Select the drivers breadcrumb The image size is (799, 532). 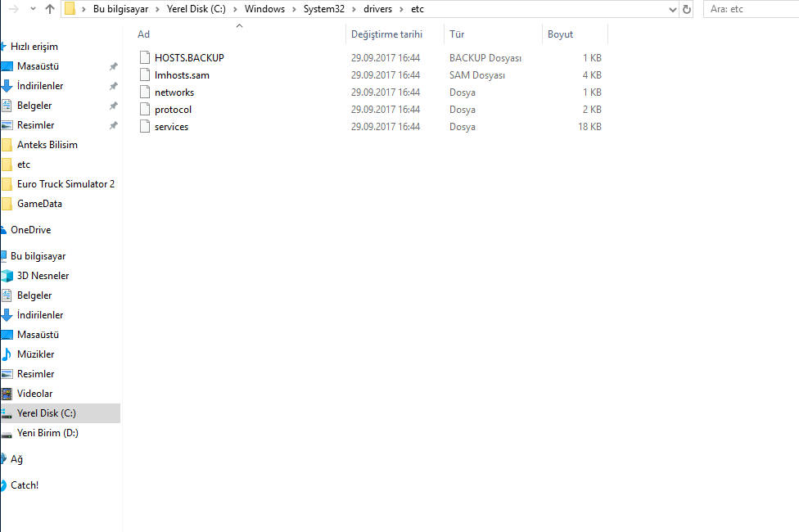(377, 9)
